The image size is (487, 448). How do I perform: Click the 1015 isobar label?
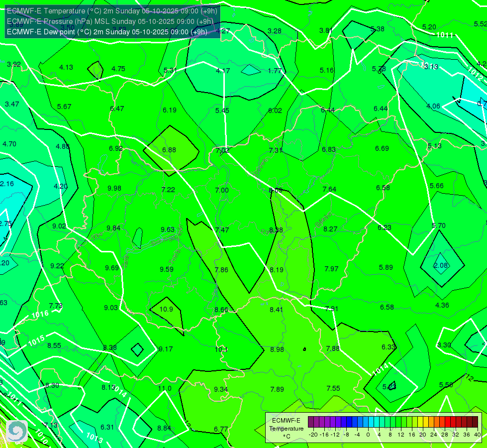[37, 340]
